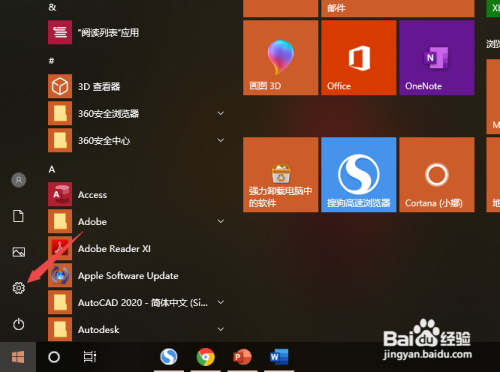
Task: Open the 搜狗高速浏览器 tile
Action: click(x=359, y=175)
